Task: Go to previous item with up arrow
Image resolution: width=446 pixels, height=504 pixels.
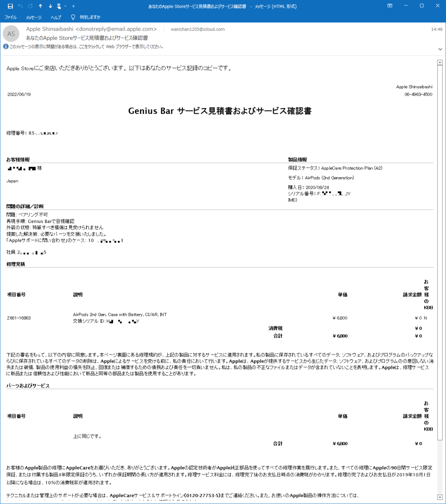Action: pos(40,6)
